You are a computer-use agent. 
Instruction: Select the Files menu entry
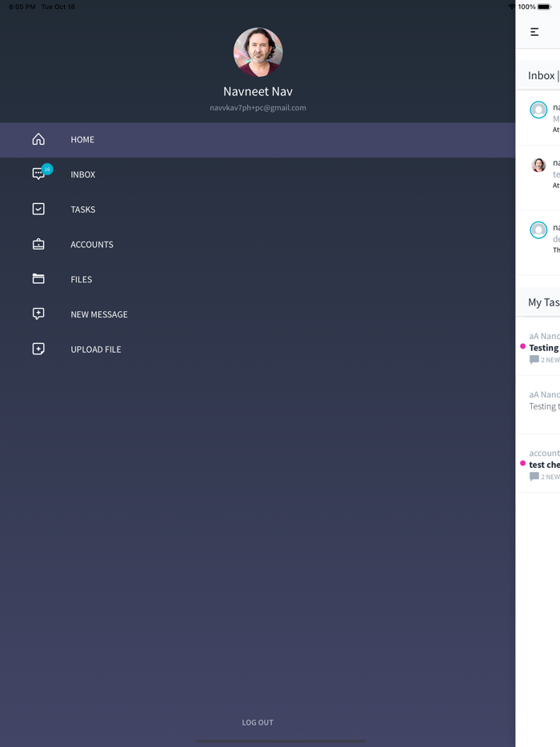tap(258, 280)
